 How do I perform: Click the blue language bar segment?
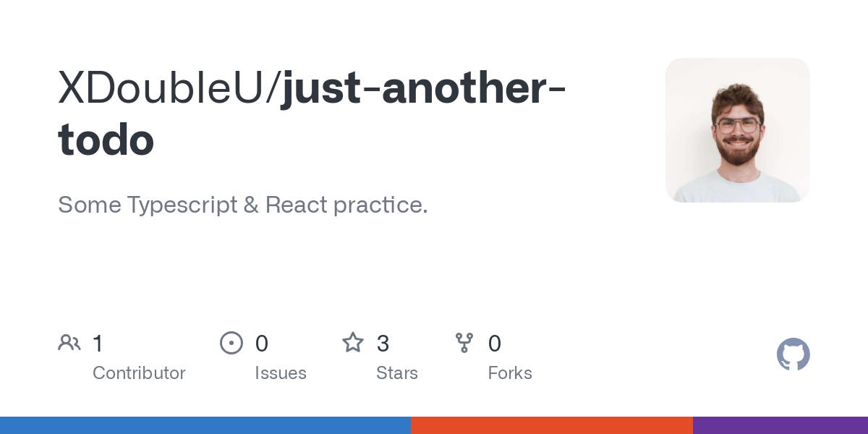[x=205, y=425]
